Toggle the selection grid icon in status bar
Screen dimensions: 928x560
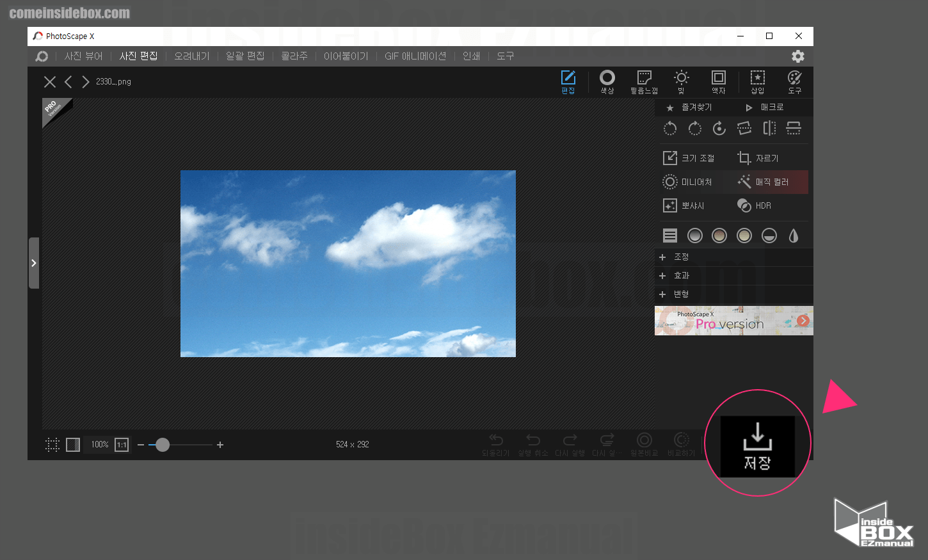tap(52, 445)
